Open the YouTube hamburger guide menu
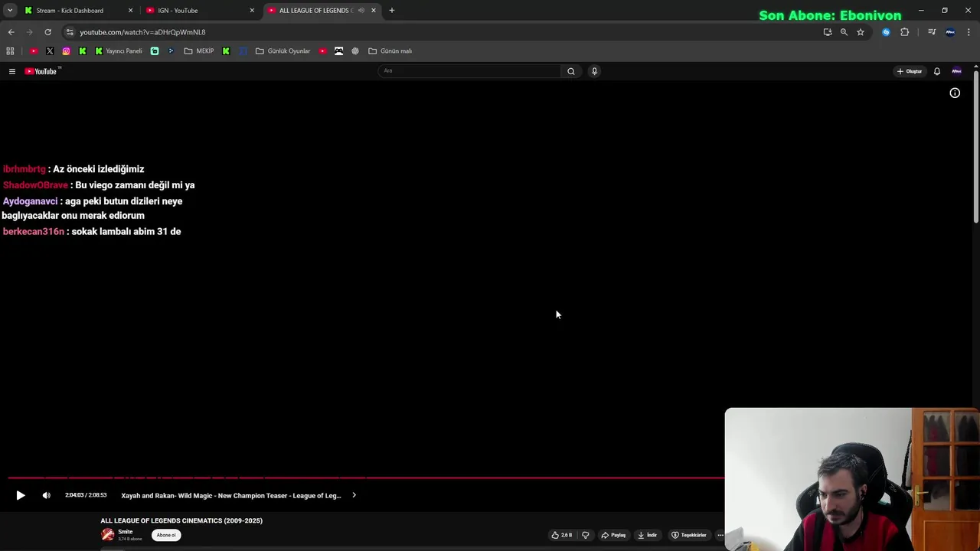This screenshot has width=980, height=551. coord(11,71)
